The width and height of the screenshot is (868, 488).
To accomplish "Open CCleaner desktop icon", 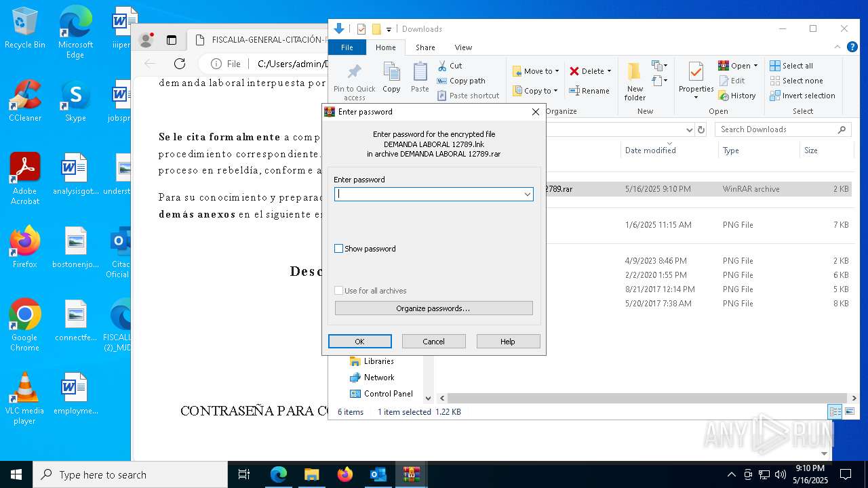I will [x=25, y=101].
